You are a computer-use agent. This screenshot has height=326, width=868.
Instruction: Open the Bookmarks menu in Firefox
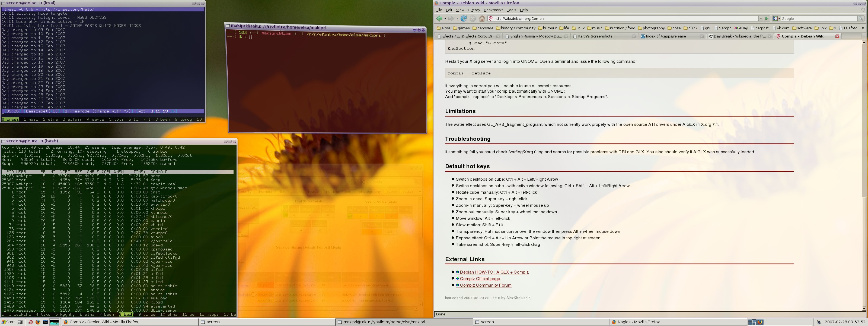(x=493, y=10)
